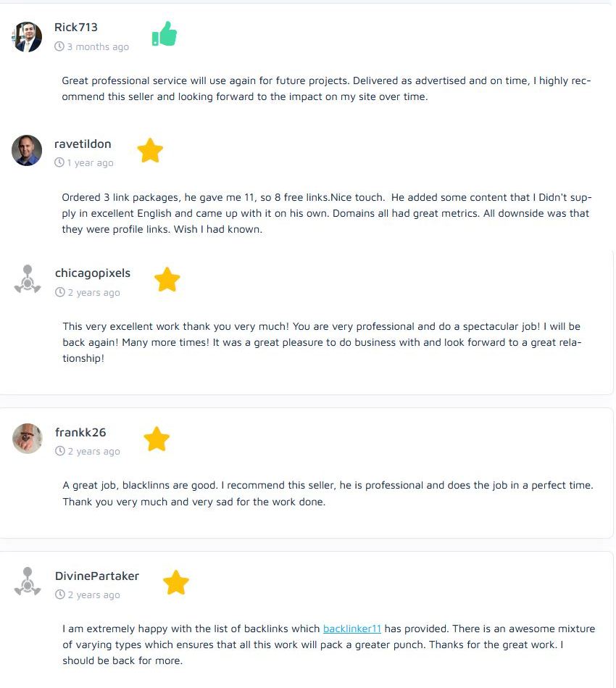This screenshot has width=616, height=688.
Task: Click the chicagopixels username
Action: click(93, 273)
